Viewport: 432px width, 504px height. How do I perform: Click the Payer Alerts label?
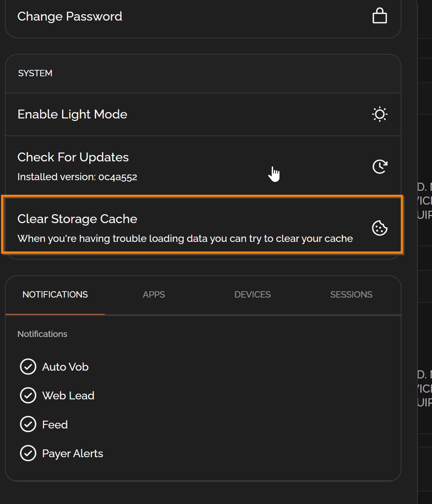(x=72, y=453)
